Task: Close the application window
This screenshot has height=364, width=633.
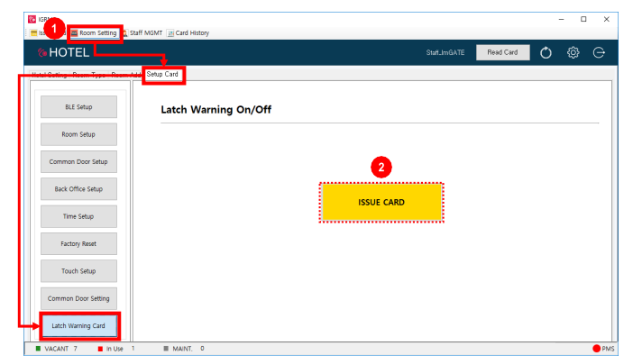Action: point(606,19)
